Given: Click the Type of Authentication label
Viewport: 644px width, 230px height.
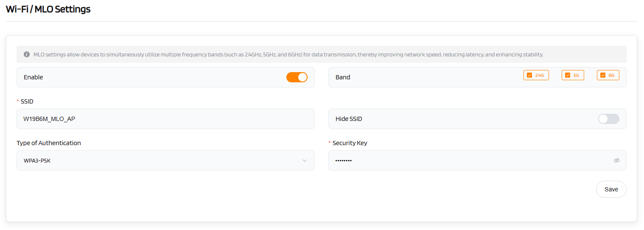Looking at the screenshot, I should [48, 143].
